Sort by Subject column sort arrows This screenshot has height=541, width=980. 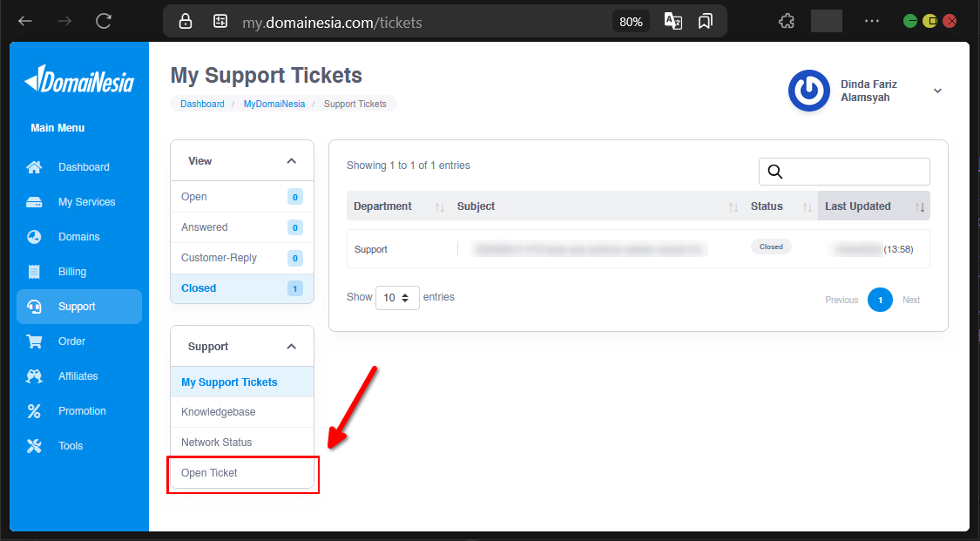pos(733,206)
